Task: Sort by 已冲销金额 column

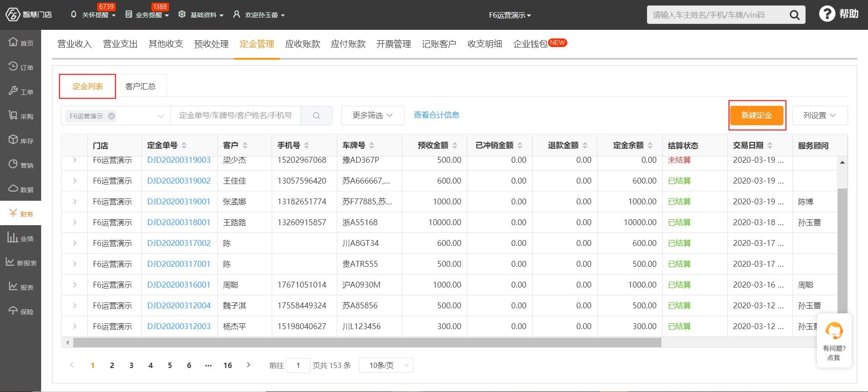Action: [x=520, y=146]
